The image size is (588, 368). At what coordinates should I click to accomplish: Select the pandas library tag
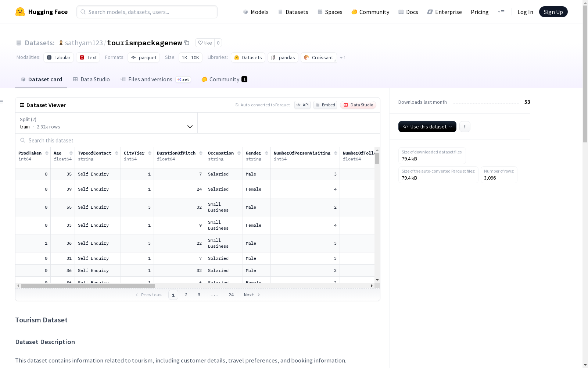(x=283, y=57)
